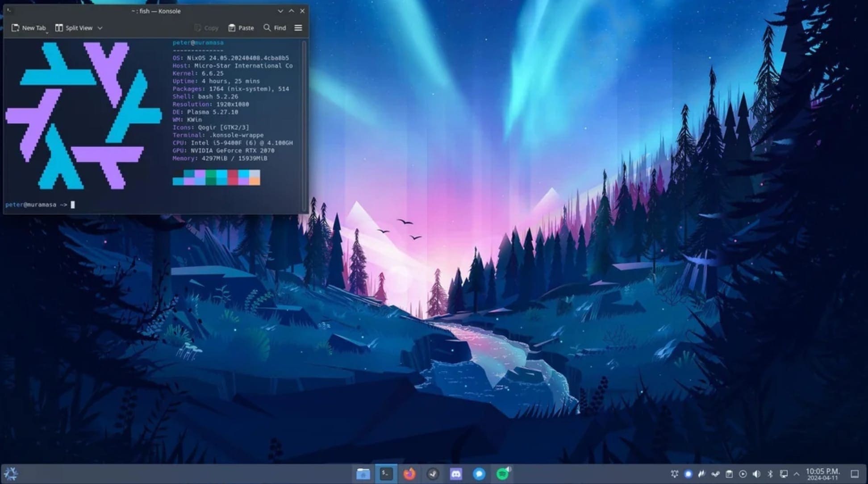The image size is (868, 484).
Task: Expand the Split View dropdown arrow
Action: (x=100, y=28)
